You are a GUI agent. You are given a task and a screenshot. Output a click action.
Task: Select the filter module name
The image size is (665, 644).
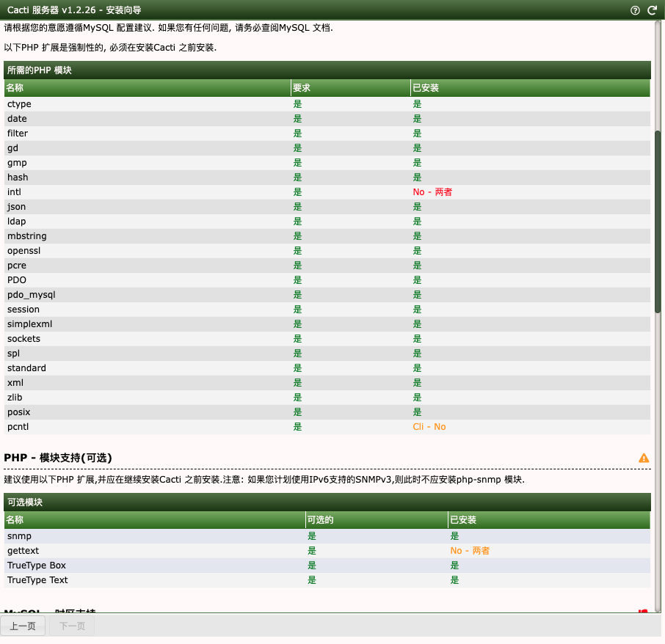pos(18,133)
